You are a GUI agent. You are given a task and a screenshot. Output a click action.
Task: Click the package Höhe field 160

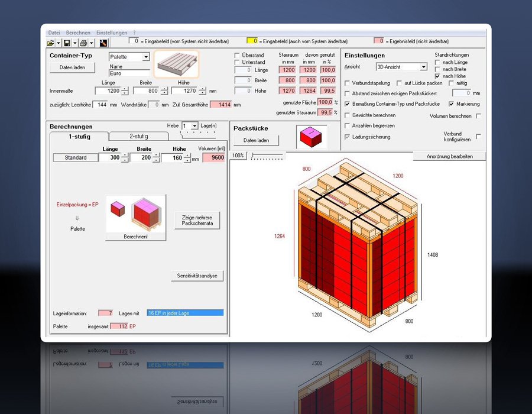tap(173, 158)
